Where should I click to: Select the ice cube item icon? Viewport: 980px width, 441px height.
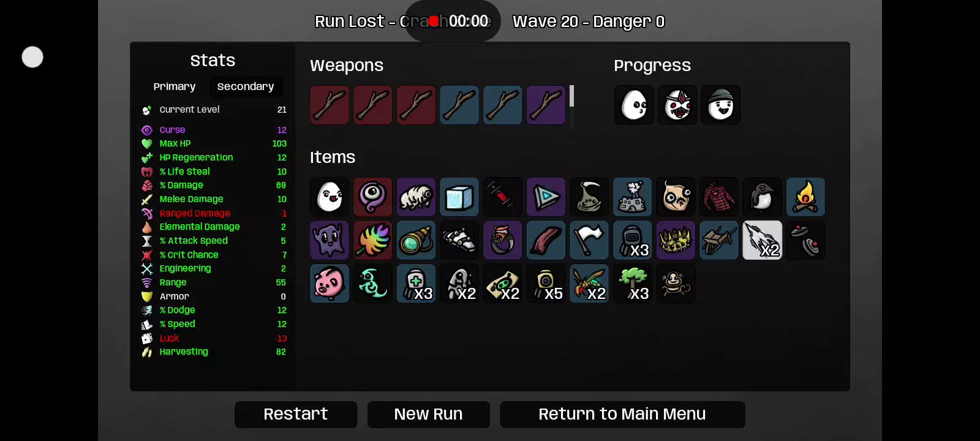point(459,197)
